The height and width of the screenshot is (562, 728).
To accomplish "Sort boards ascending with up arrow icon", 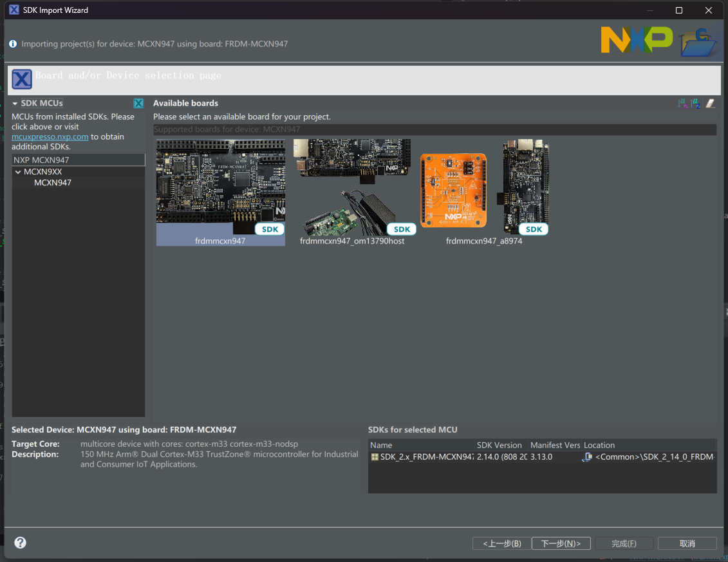I will [696, 103].
